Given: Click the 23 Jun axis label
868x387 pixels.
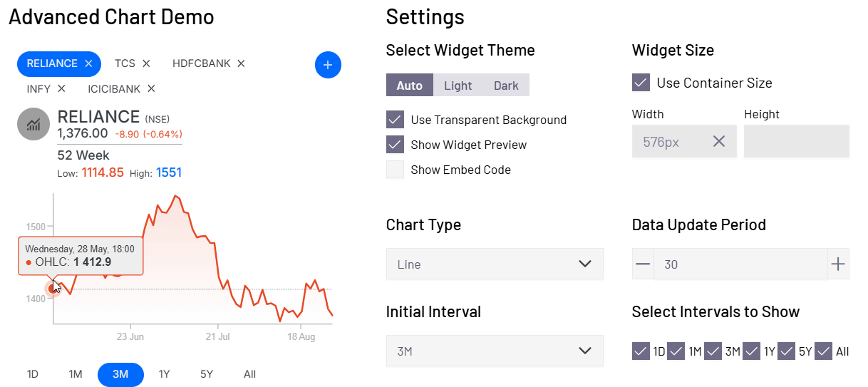Looking at the screenshot, I should 130,336.
